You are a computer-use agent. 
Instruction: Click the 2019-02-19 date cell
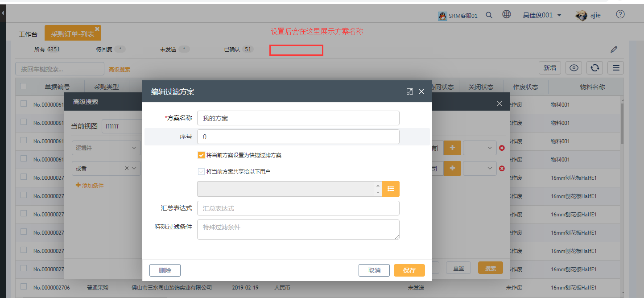pos(245,288)
